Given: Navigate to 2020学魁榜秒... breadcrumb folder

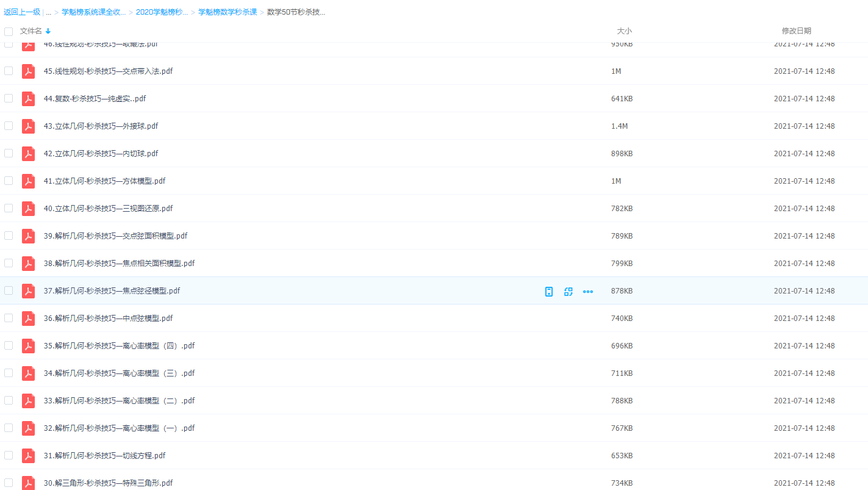Looking at the screenshot, I should click(x=162, y=12).
